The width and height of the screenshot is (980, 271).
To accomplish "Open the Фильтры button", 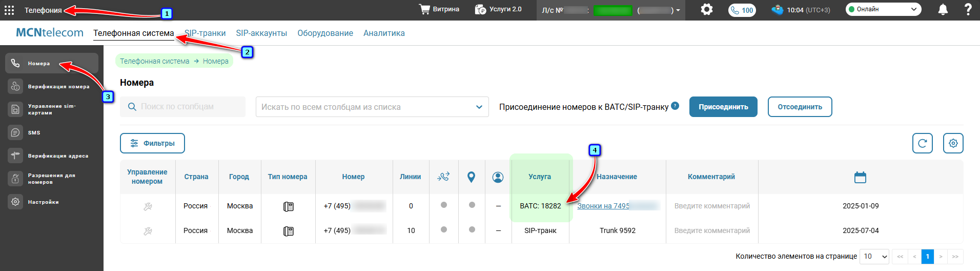I will (x=152, y=143).
